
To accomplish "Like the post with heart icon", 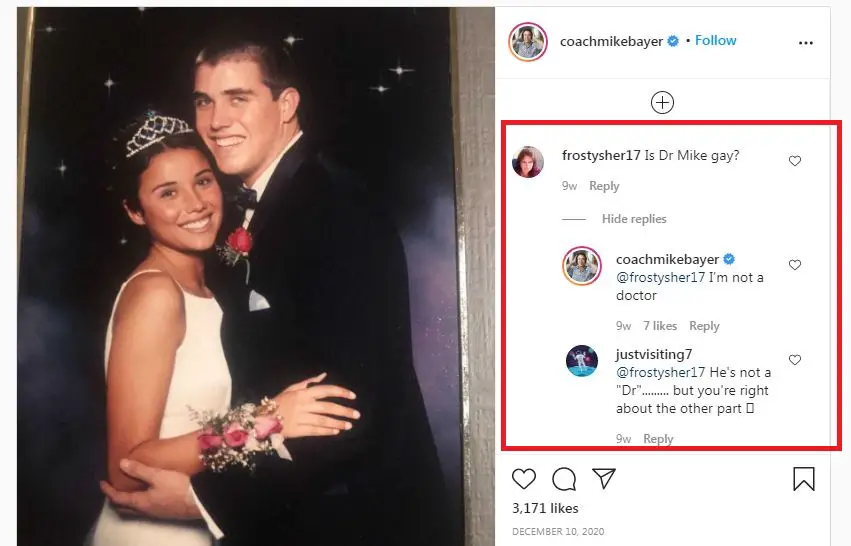I will point(524,479).
